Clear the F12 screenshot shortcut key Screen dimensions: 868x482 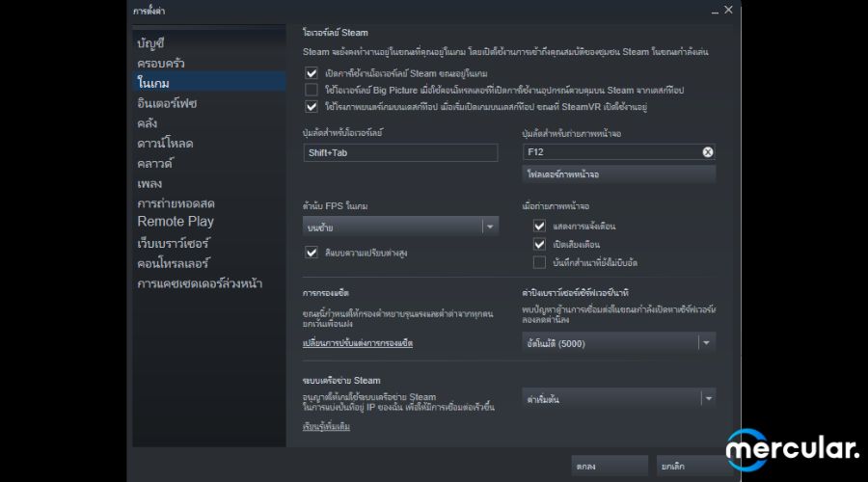[x=708, y=152]
